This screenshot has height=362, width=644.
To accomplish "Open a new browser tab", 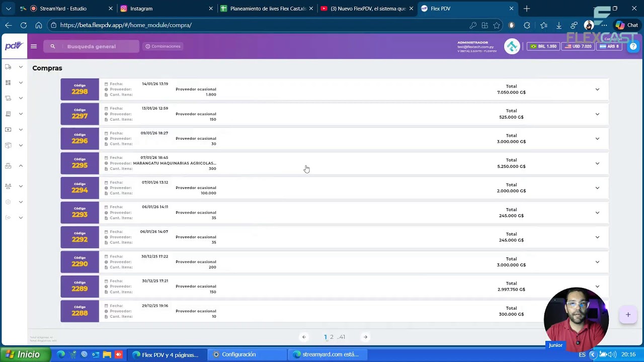I will tap(527, 9).
